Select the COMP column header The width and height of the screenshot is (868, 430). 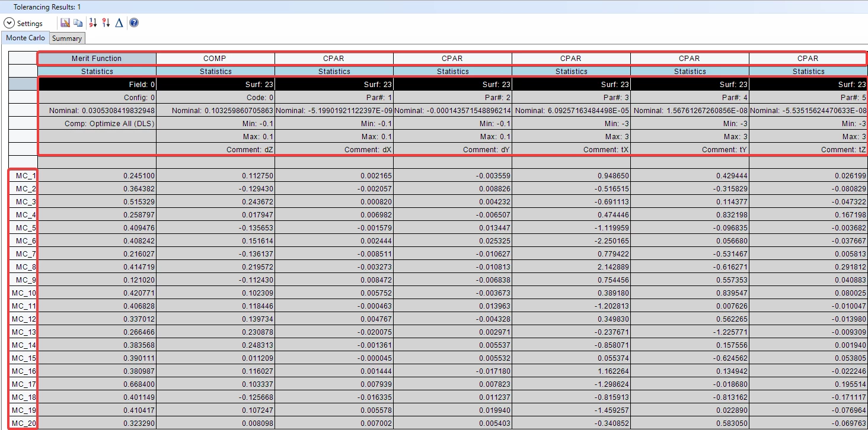[215, 59]
